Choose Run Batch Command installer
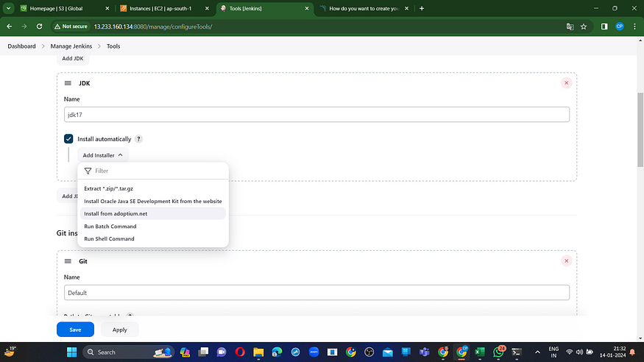This screenshot has width=644, height=362. point(153,226)
